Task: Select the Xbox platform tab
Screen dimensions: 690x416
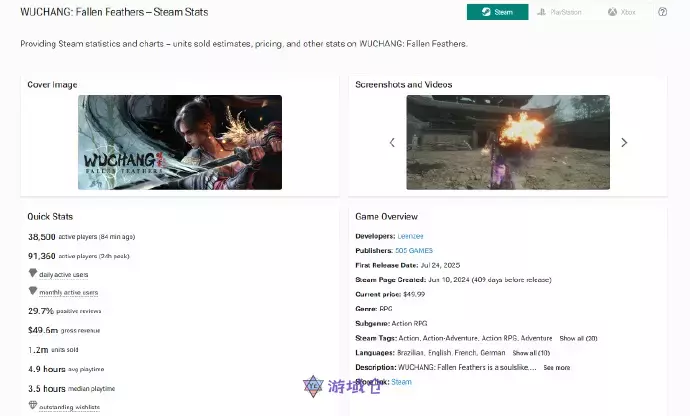Action: pyautogui.click(x=621, y=12)
